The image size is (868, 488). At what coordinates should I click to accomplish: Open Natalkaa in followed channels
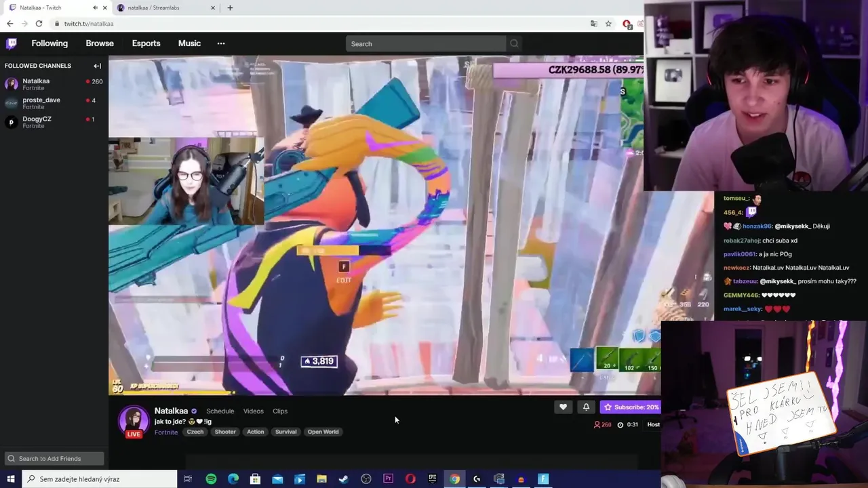click(x=54, y=84)
